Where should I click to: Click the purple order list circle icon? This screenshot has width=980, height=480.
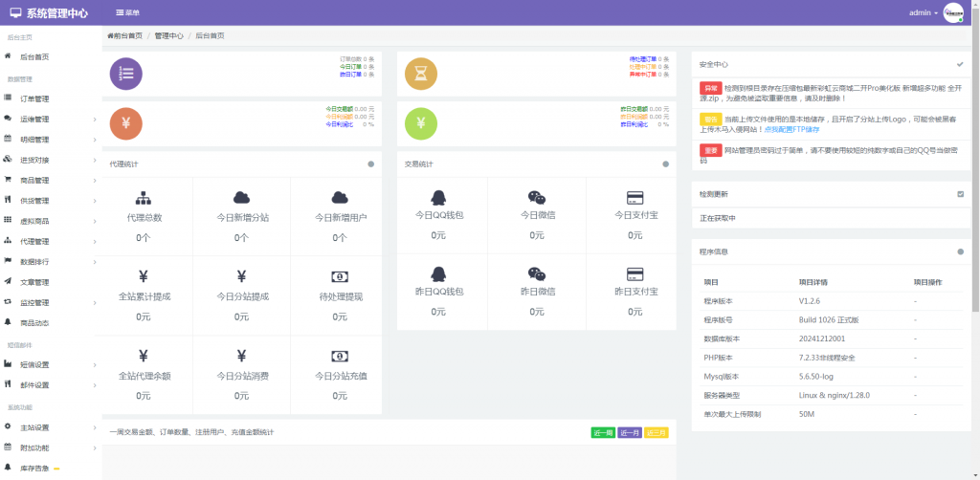tap(126, 74)
